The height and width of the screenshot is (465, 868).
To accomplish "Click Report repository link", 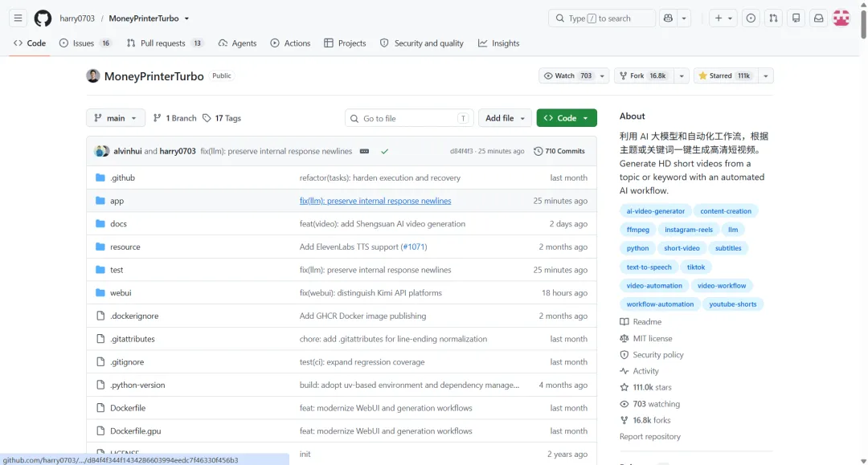I will point(650,437).
